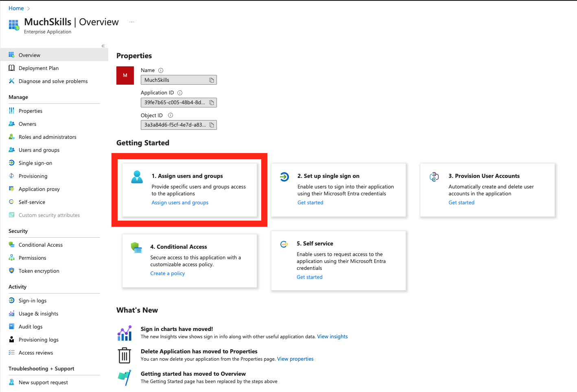Click the Create a policy link

pos(168,273)
